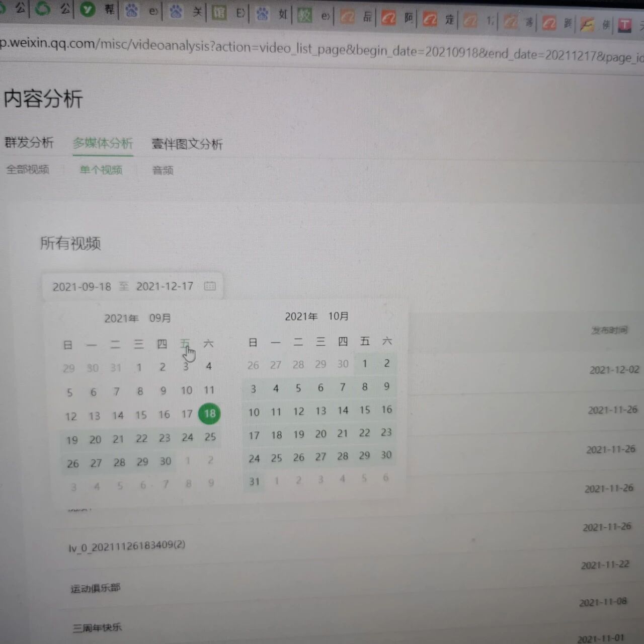
Task: Click the publish date 2021-11-08
Action: (603, 602)
